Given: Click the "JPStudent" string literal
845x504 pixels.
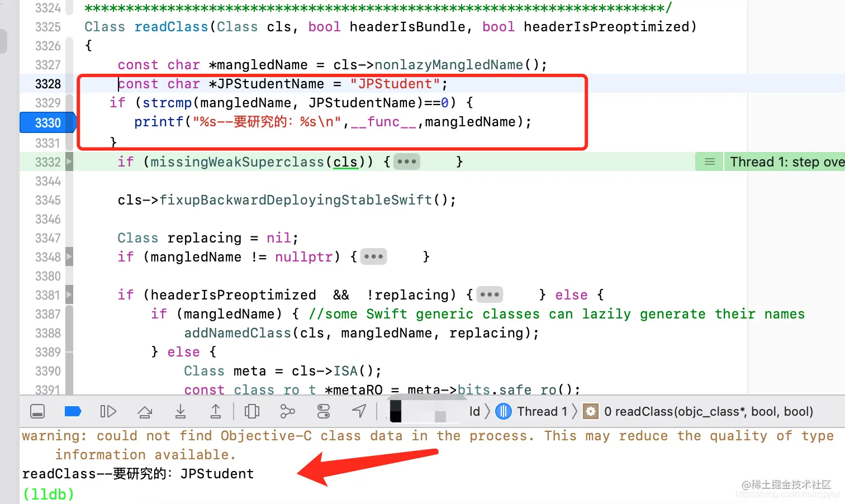Looking at the screenshot, I should [x=395, y=84].
